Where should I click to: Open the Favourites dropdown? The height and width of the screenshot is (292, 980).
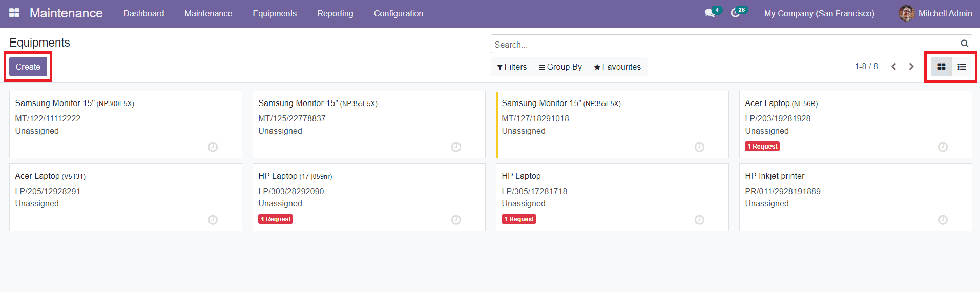617,67
